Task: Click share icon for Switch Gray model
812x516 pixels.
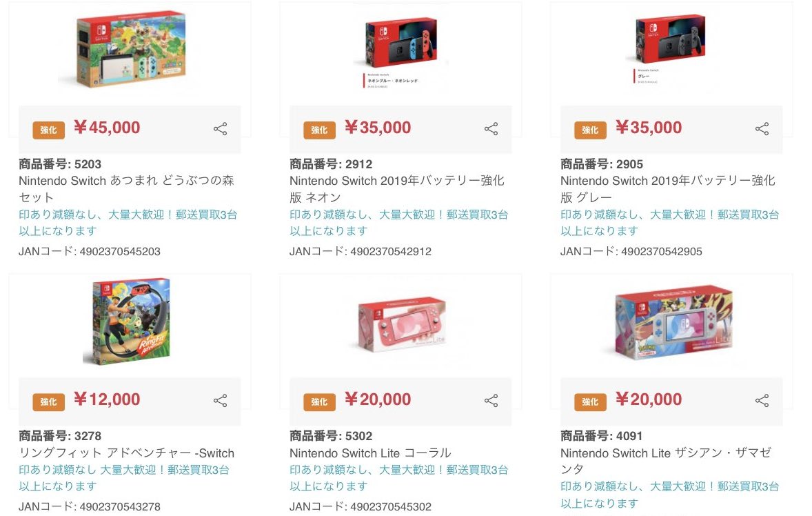Action: pos(762,129)
